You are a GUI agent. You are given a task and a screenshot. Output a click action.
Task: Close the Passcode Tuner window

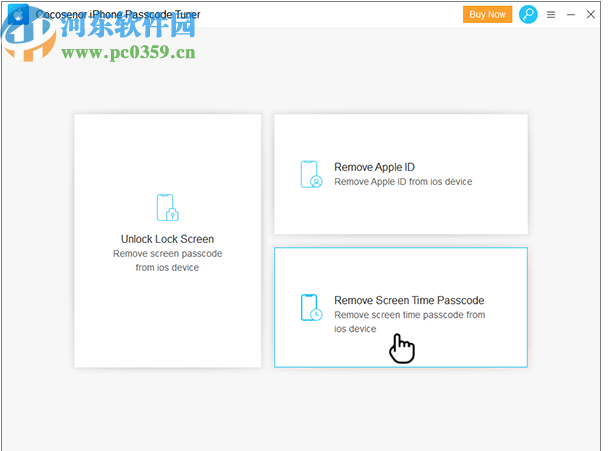click(x=591, y=14)
